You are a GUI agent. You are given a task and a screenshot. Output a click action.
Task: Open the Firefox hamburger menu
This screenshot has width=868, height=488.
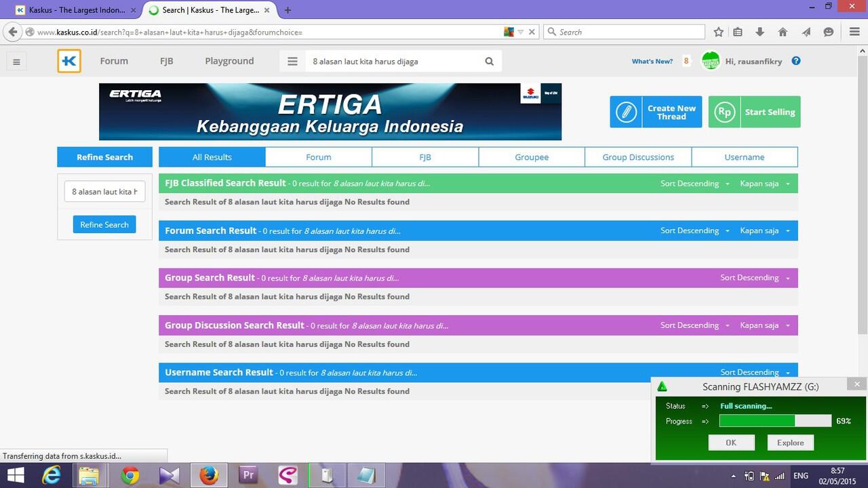click(854, 32)
